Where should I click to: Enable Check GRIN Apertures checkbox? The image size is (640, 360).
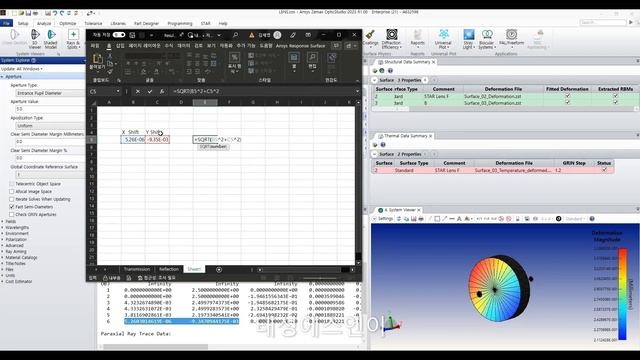(12, 214)
